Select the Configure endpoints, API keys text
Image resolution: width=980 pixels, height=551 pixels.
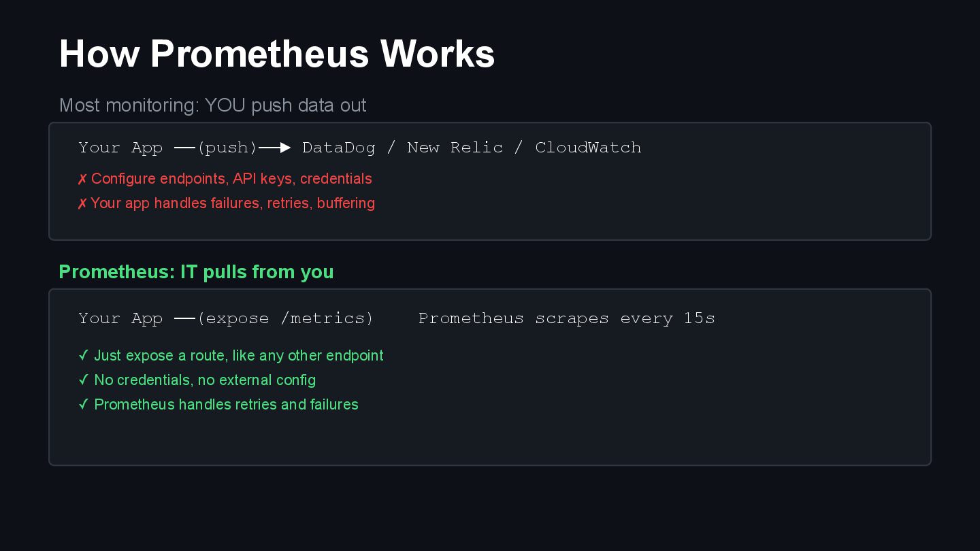click(x=231, y=179)
